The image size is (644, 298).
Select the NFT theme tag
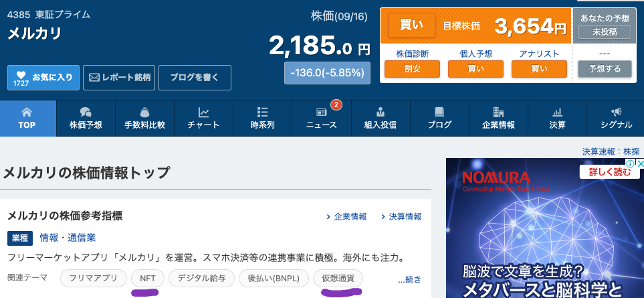pos(148,279)
